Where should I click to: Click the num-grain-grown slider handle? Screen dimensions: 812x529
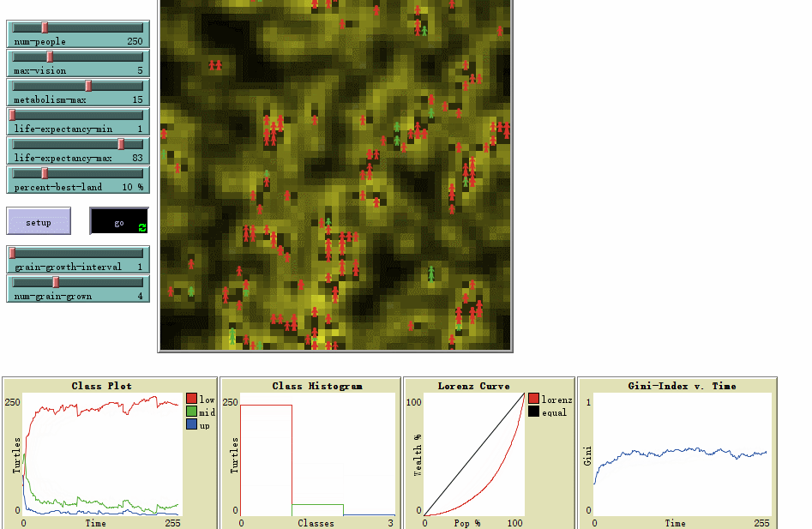coord(57,282)
